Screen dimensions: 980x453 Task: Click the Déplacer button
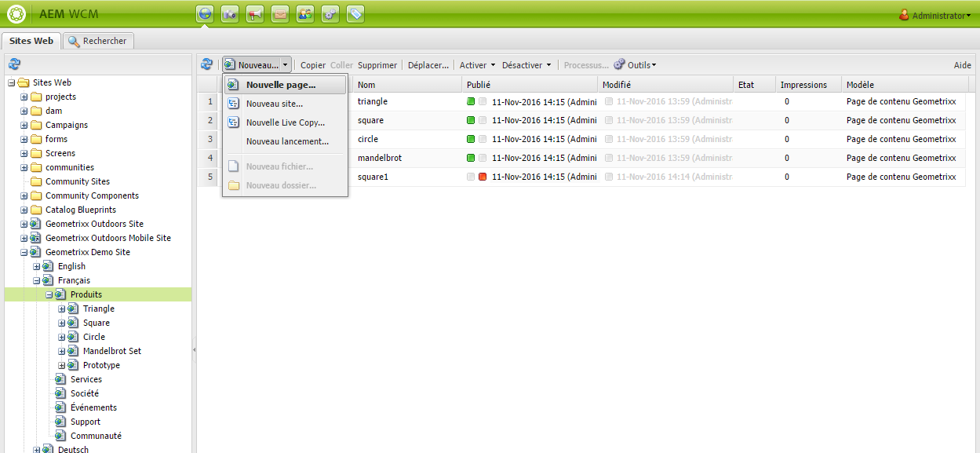[x=428, y=65]
